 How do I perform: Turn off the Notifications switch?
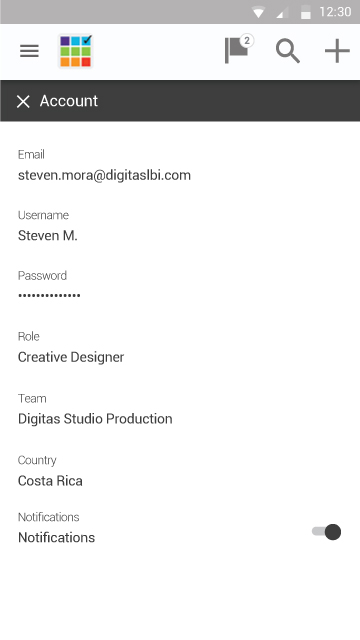pos(327,532)
